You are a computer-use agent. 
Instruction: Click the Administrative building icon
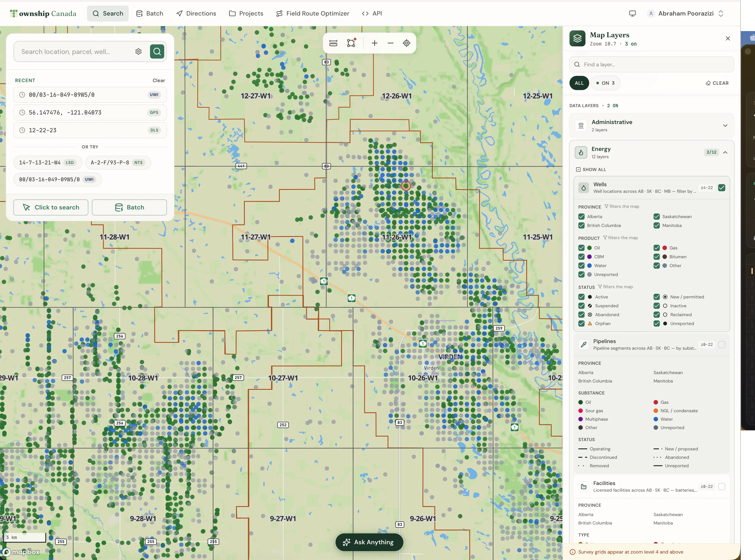(x=581, y=125)
